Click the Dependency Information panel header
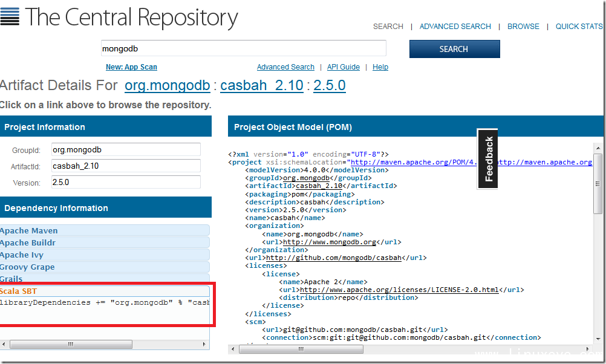This screenshot has height=364, width=606. [106, 207]
